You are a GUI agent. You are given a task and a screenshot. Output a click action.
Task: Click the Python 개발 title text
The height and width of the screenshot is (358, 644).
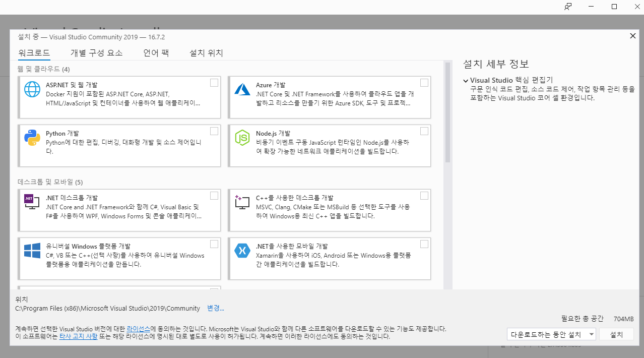coord(62,133)
